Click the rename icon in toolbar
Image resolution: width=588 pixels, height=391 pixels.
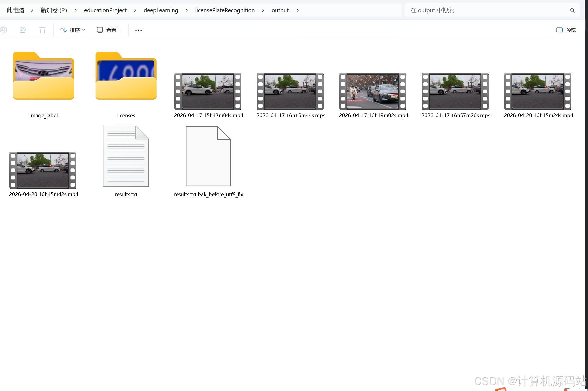click(x=4, y=30)
